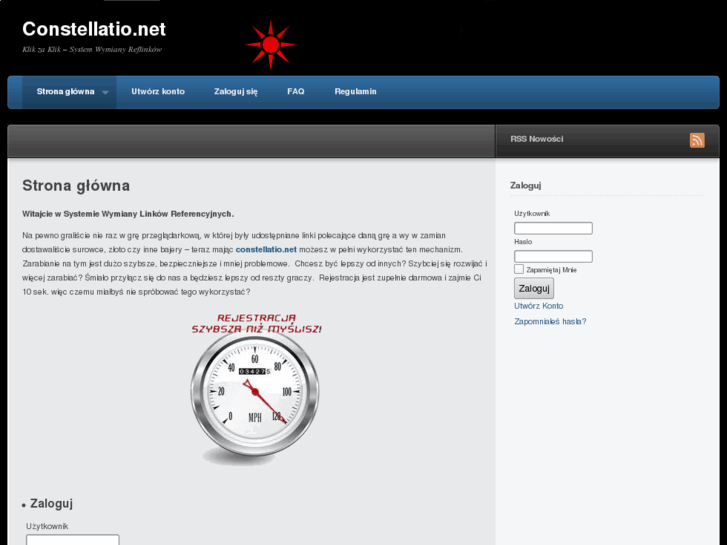Click the sidebar Zaloguj section heading
Screen dimensions: 727x545
(525, 186)
